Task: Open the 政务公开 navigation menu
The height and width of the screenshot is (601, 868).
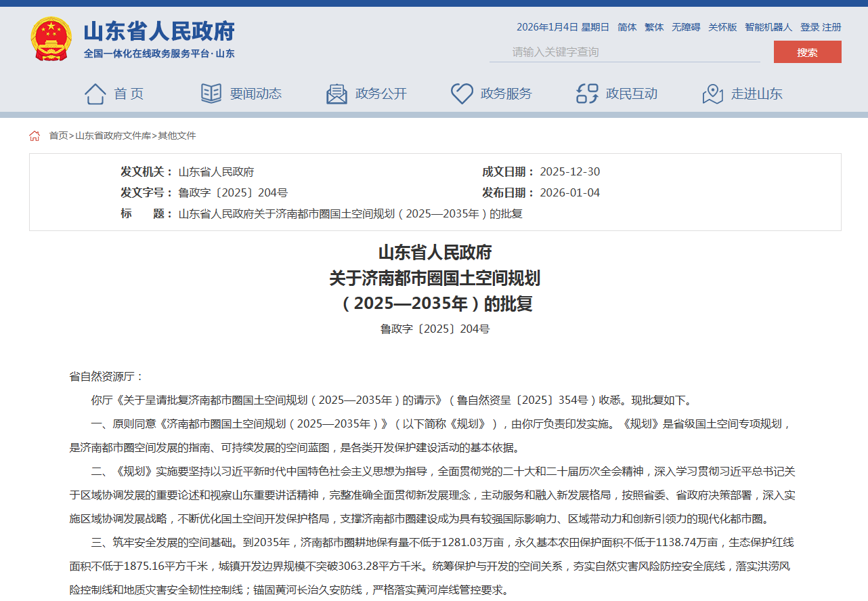Action: click(x=381, y=94)
